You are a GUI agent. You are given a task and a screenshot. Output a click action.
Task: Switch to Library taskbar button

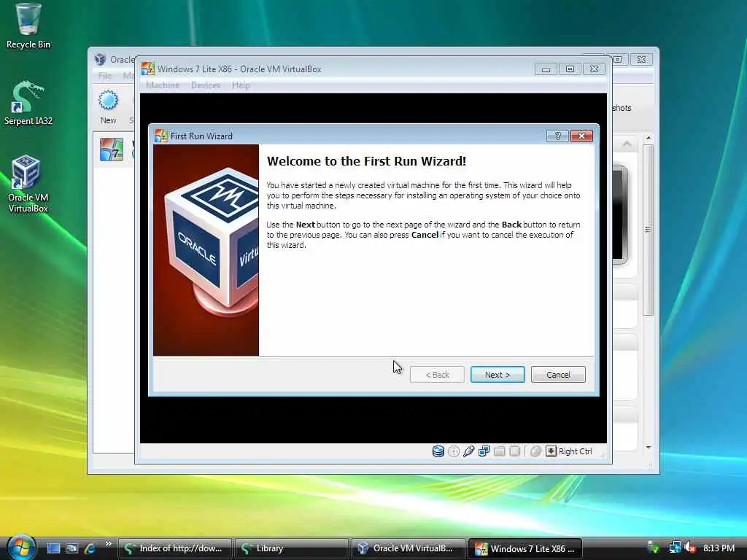pos(292,548)
